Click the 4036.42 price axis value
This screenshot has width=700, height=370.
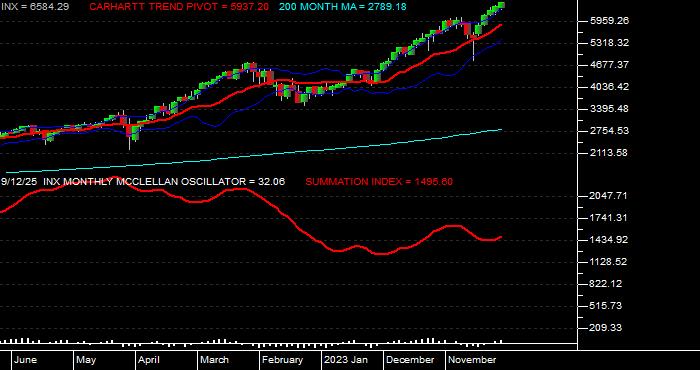point(608,87)
